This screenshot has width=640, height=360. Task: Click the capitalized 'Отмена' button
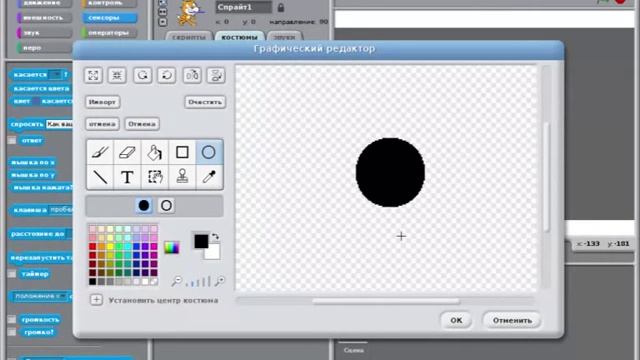point(142,124)
